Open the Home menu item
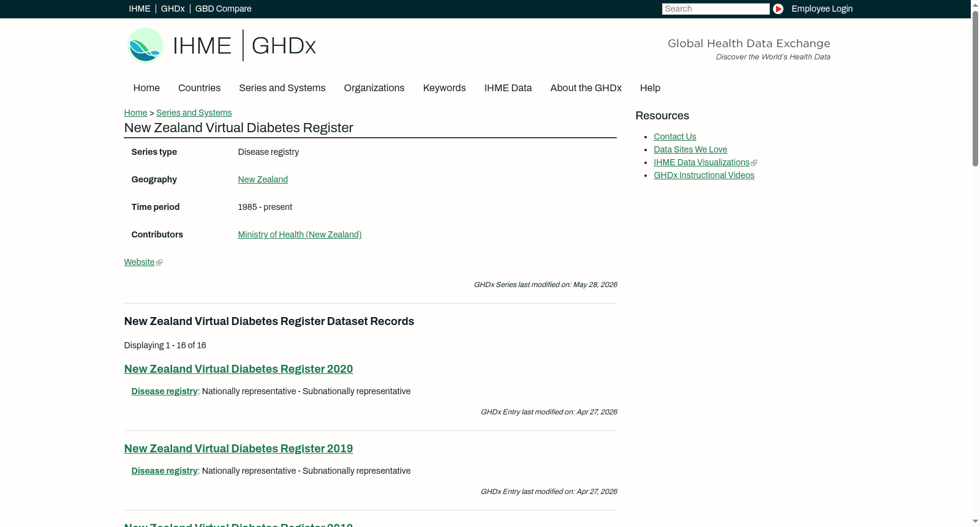The height and width of the screenshot is (527, 980). click(x=146, y=88)
